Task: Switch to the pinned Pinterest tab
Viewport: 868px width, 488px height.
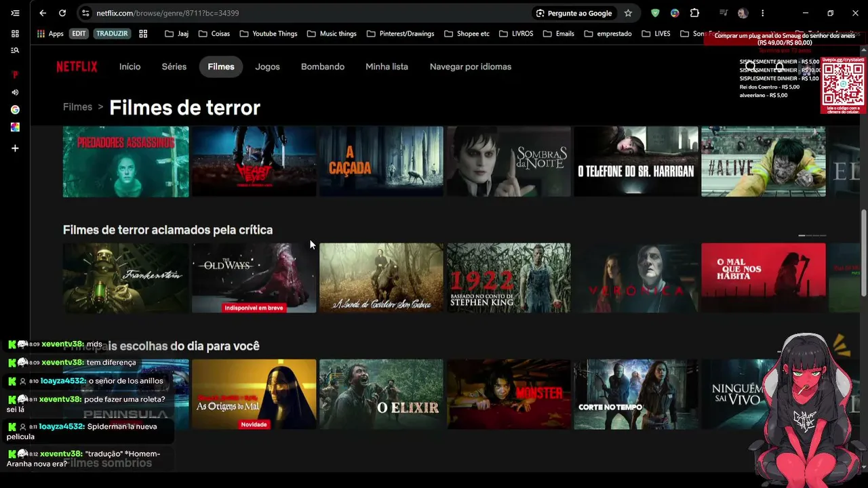Action: [x=15, y=75]
